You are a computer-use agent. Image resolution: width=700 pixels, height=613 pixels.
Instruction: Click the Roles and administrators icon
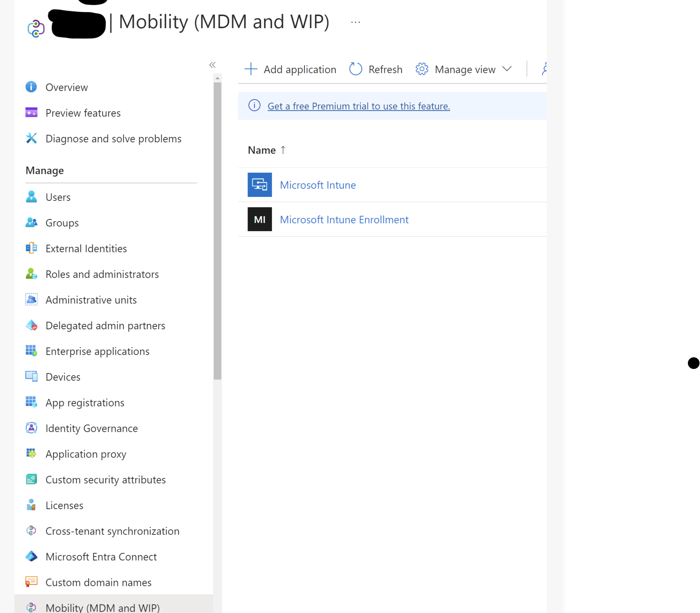(x=31, y=274)
